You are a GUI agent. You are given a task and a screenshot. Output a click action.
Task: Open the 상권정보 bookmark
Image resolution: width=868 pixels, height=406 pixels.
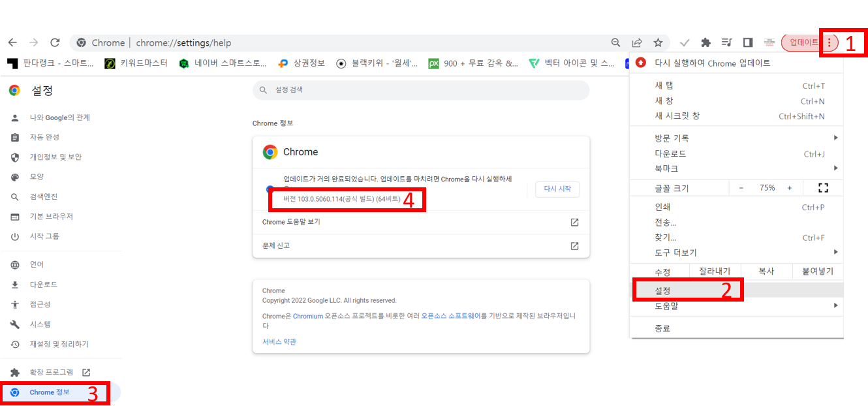coord(301,63)
